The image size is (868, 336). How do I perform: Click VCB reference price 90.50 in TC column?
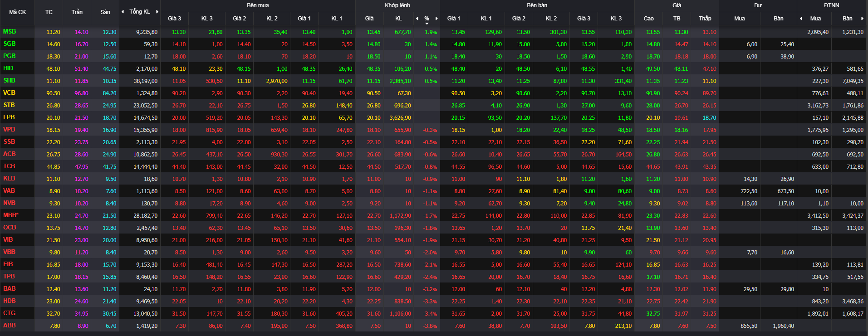tap(53, 93)
